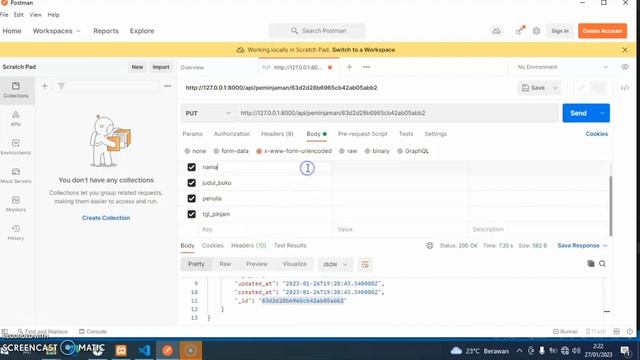640x360 pixels.
Task: Open the settings gear in header
Action: (536, 31)
